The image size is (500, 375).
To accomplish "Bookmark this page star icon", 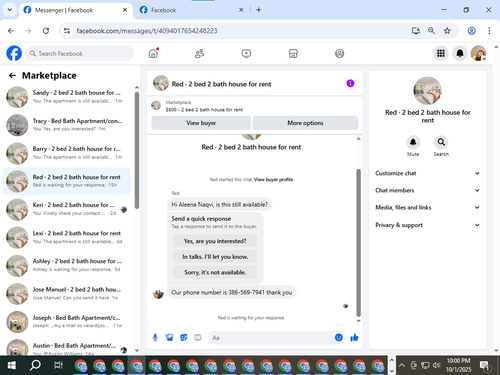I will (447, 31).
